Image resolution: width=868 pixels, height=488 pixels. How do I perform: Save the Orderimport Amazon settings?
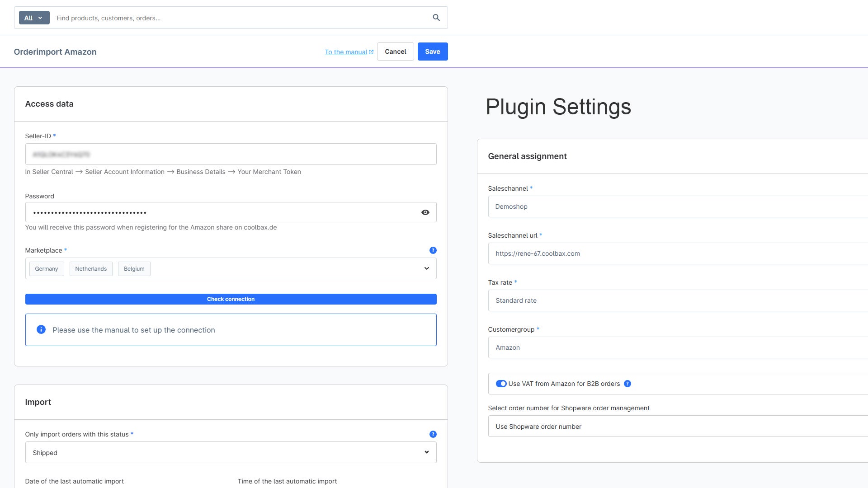tap(433, 52)
